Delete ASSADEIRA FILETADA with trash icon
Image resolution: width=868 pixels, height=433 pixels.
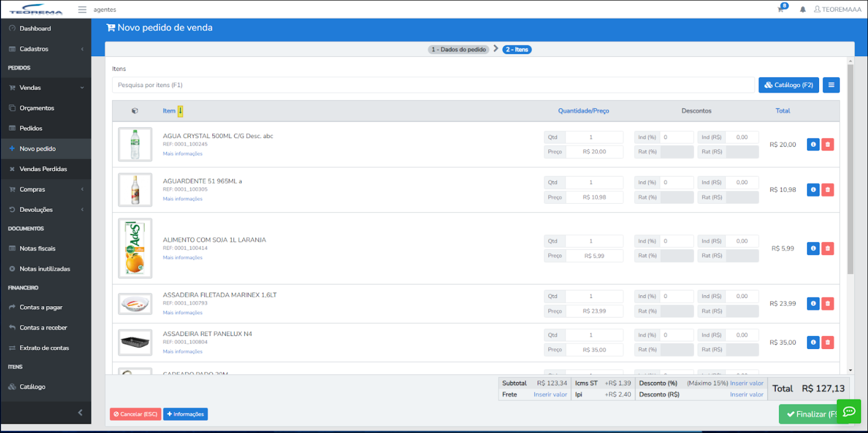coord(827,304)
